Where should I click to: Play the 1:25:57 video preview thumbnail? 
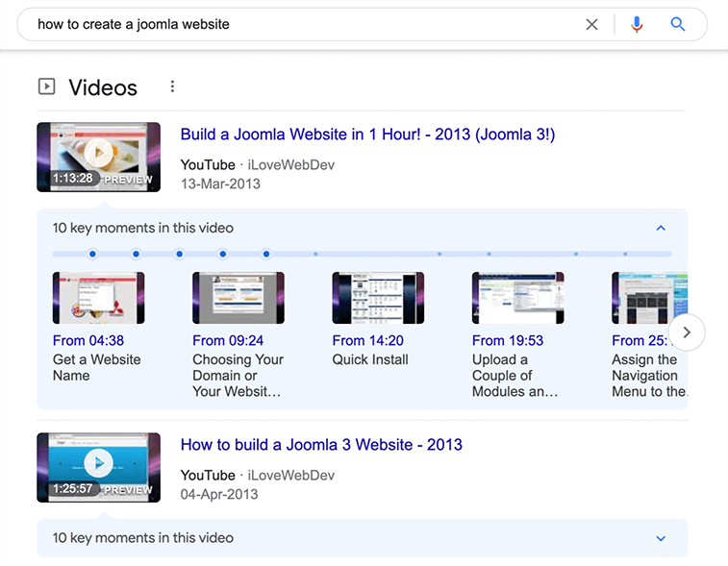(98, 467)
